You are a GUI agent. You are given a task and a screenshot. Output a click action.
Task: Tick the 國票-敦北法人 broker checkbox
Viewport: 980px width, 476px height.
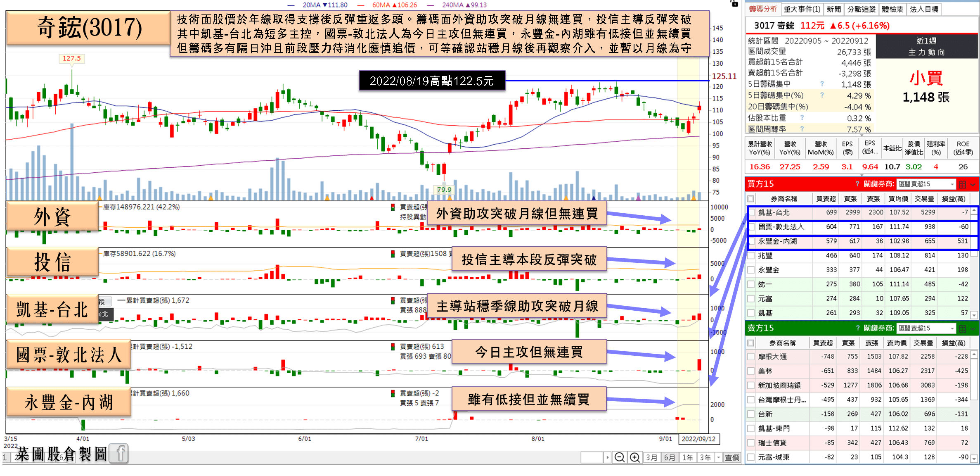(x=751, y=227)
